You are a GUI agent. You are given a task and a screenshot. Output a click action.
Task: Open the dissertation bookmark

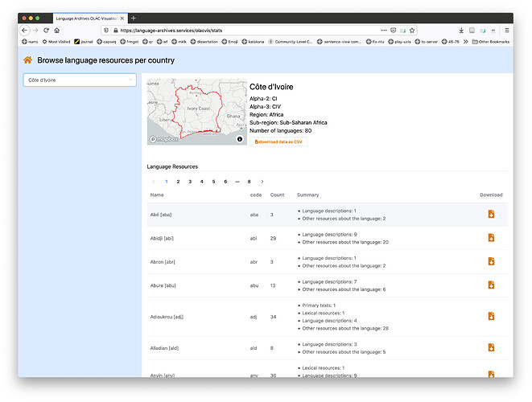click(x=204, y=42)
